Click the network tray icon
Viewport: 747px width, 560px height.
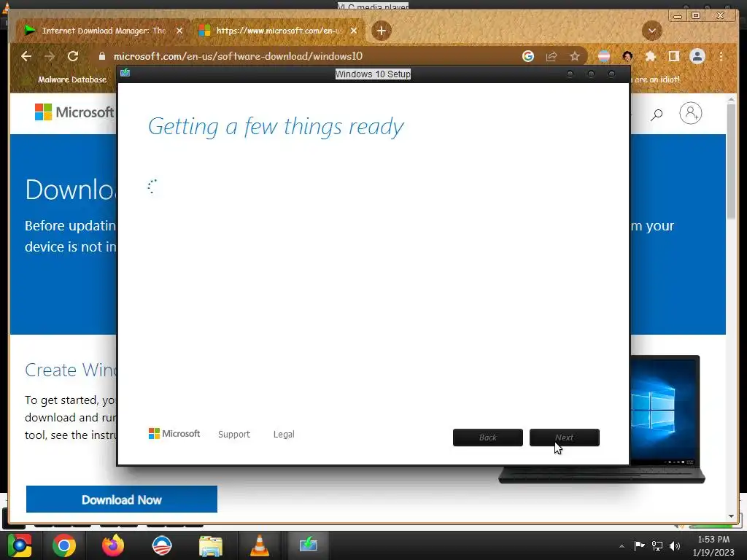coord(657,545)
